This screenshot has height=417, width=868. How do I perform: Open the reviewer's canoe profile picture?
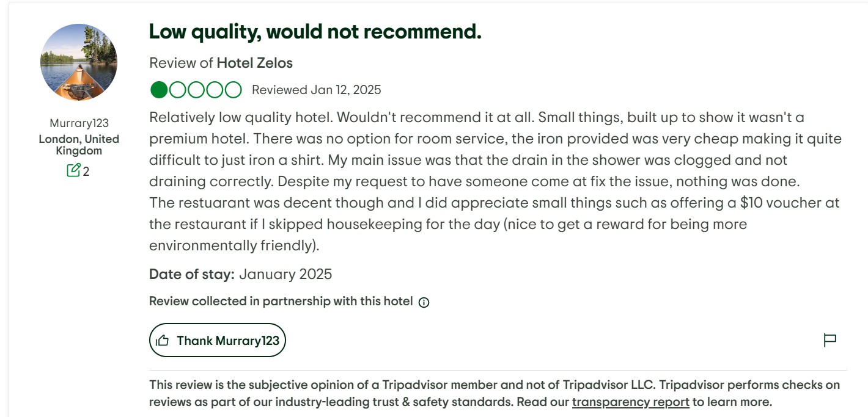pyautogui.click(x=79, y=62)
